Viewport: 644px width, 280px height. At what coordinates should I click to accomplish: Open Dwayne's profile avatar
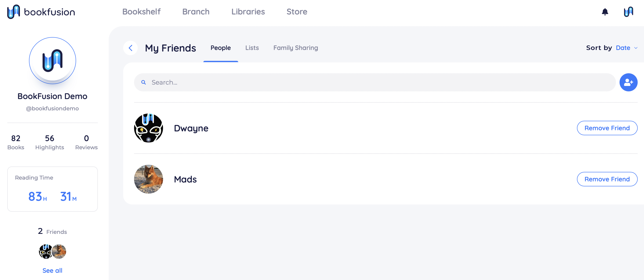pos(149,128)
